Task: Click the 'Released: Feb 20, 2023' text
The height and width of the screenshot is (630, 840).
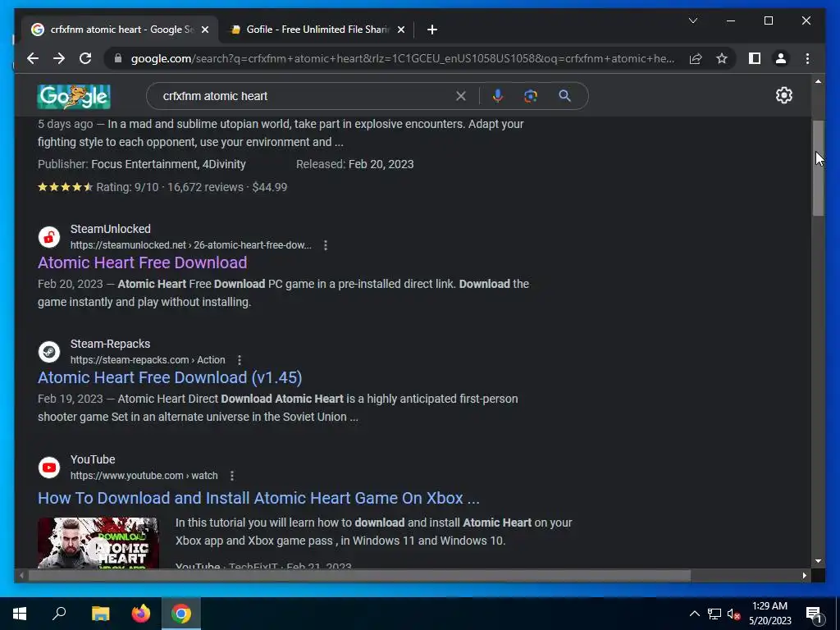Action: [354, 164]
